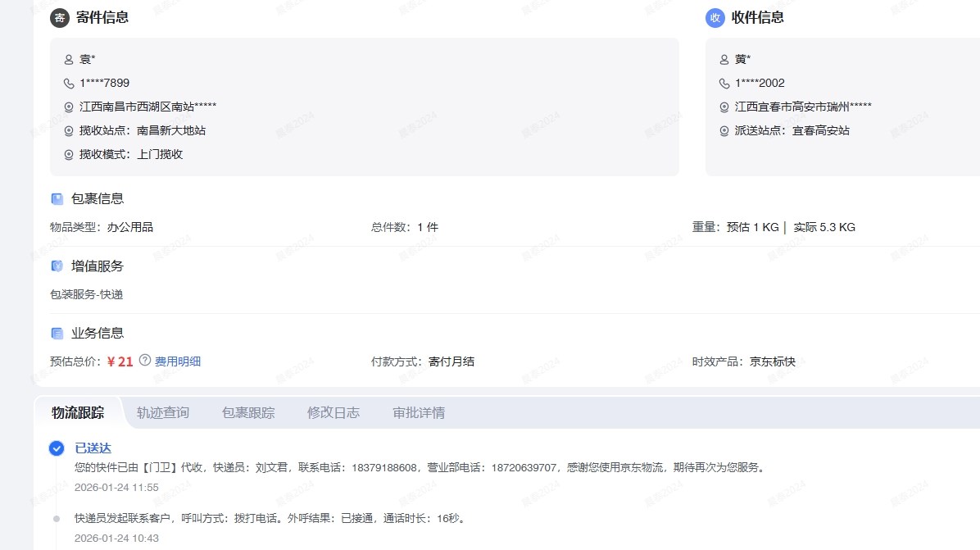Open the 费用明细 cost details link

tap(178, 361)
